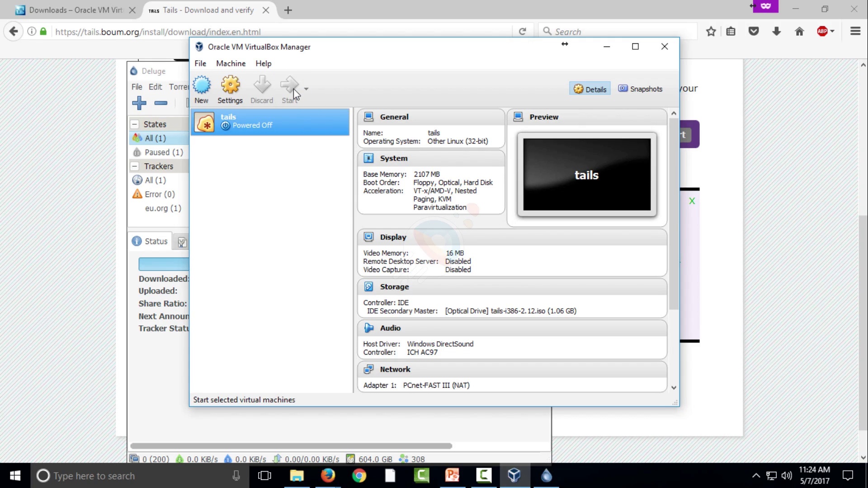Click the tails preview thumbnail
The height and width of the screenshot is (488, 868).
click(x=587, y=174)
